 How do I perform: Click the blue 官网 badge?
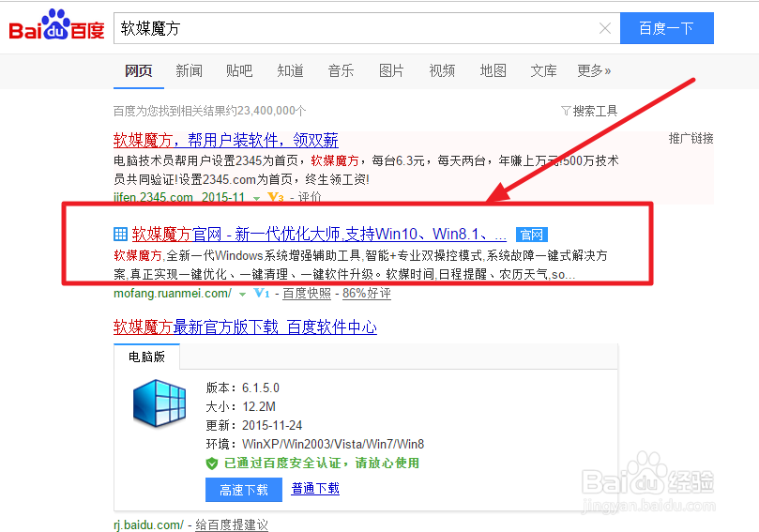point(532,235)
